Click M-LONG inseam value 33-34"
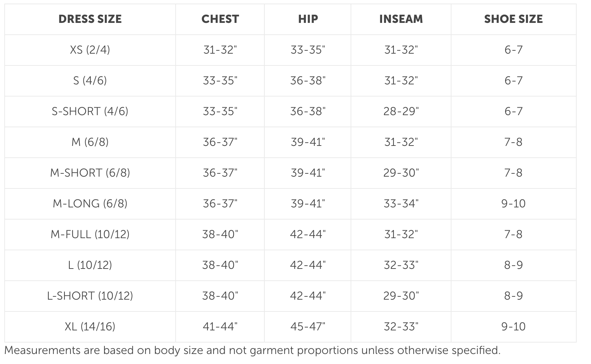Image resolution: width=591 pixels, height=364 pixels. click(x=401, y=203)
